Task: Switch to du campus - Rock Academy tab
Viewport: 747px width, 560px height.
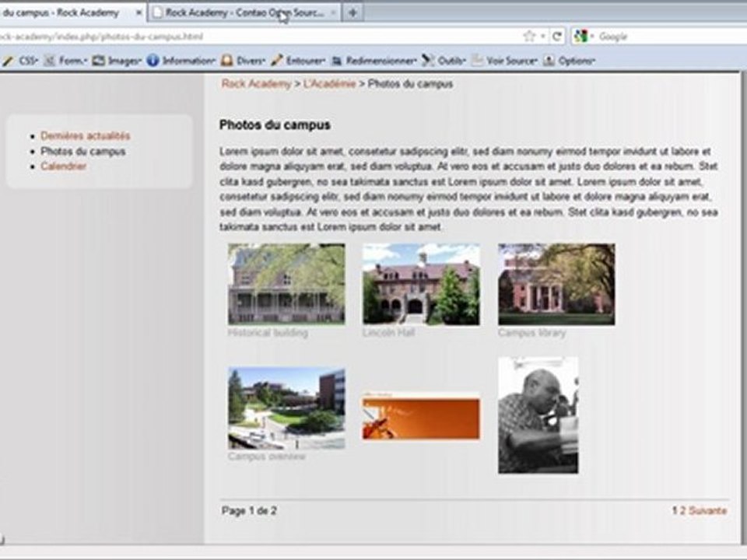Action: [x=72, y=13]
